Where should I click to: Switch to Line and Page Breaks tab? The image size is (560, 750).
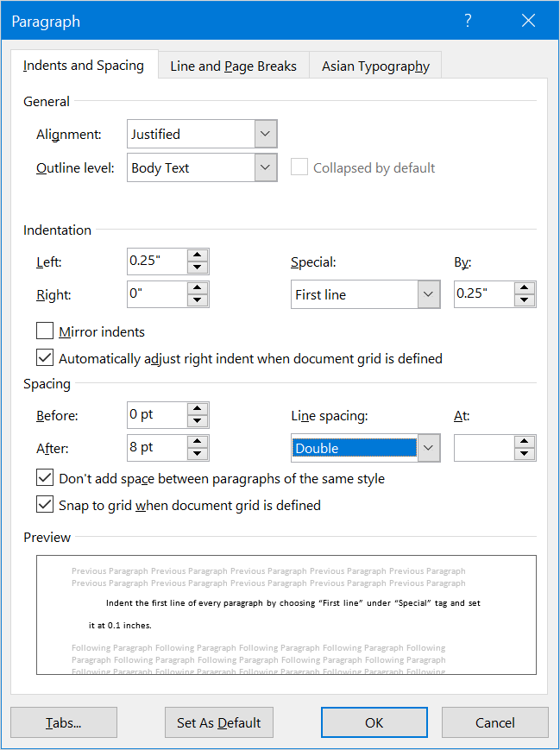(x=233, y=66)
